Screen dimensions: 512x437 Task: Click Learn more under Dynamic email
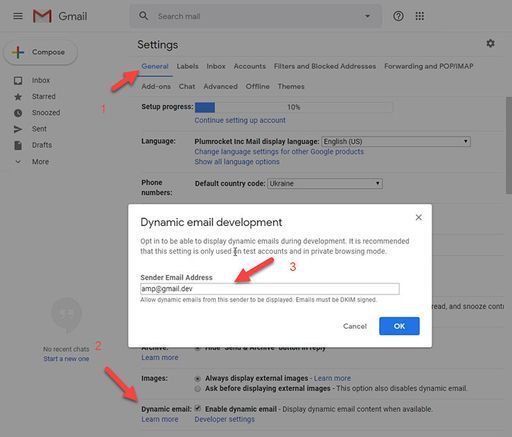click(x=160, y=419)
